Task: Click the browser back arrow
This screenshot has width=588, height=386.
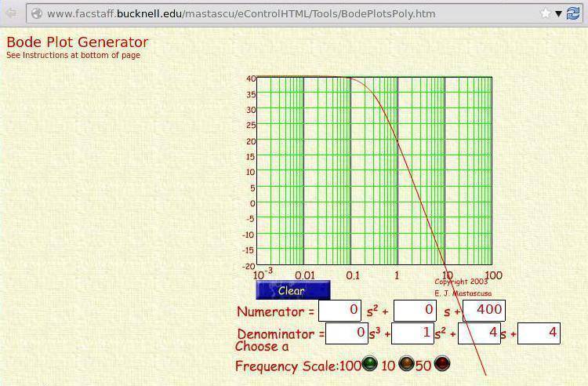Action: 11,13
